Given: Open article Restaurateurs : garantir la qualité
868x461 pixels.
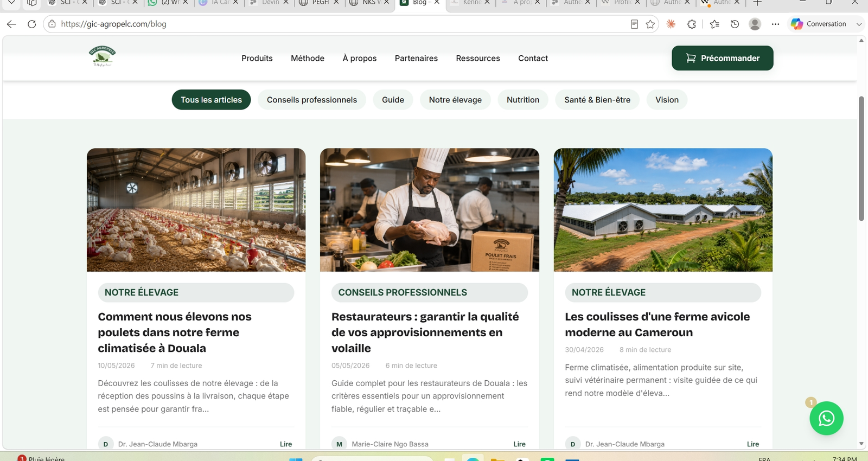Looking at the screenshot, I should [x=425, y=332].
